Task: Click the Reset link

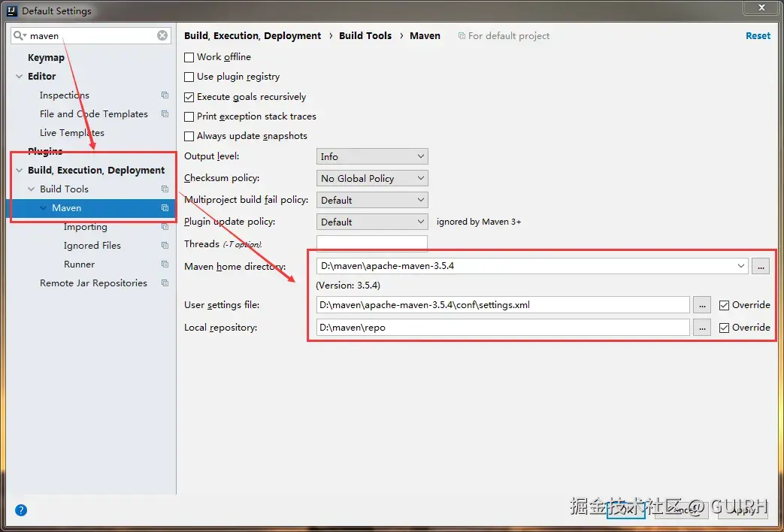Action: (758, 35)
